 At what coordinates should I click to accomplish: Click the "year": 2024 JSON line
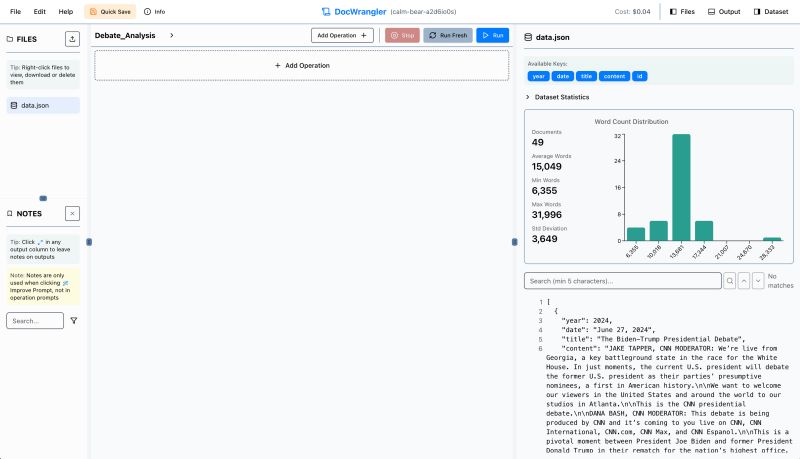(586, 321)
